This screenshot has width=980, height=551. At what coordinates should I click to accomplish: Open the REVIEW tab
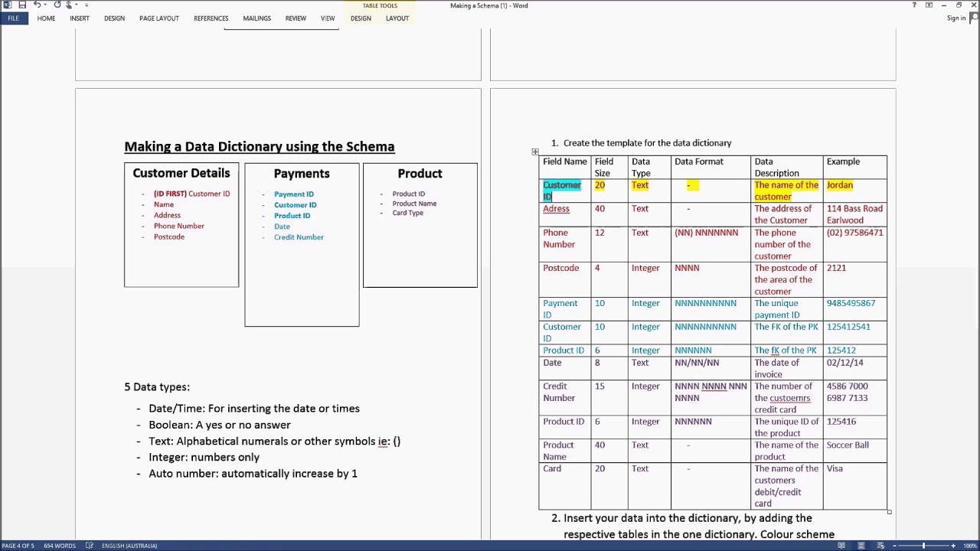coord(296,18)
